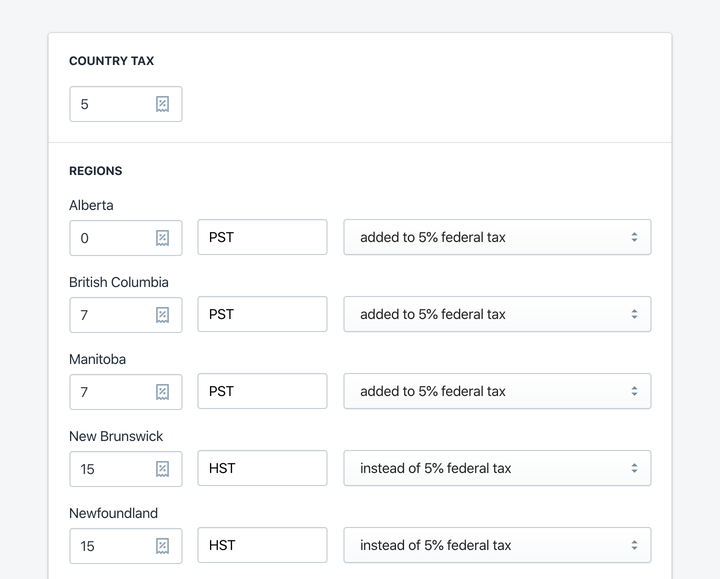
Task: Click the percent icon in New Brunswick field
Action: click(162, 469)
